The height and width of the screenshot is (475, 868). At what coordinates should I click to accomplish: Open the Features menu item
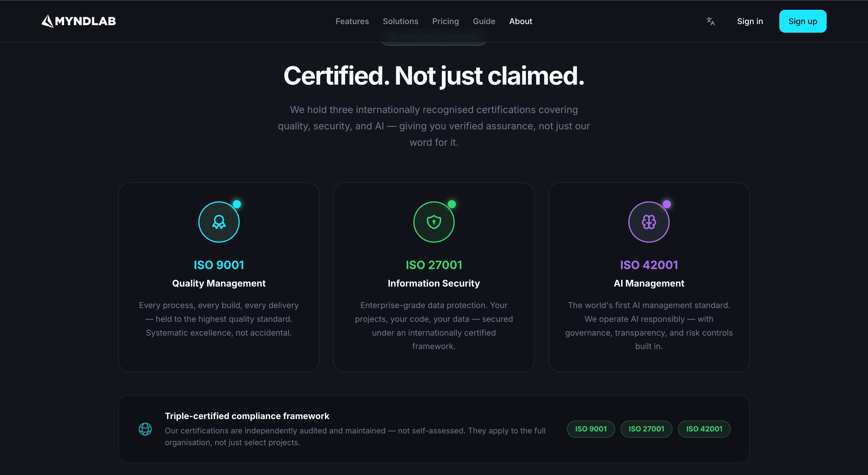(352, 21)
